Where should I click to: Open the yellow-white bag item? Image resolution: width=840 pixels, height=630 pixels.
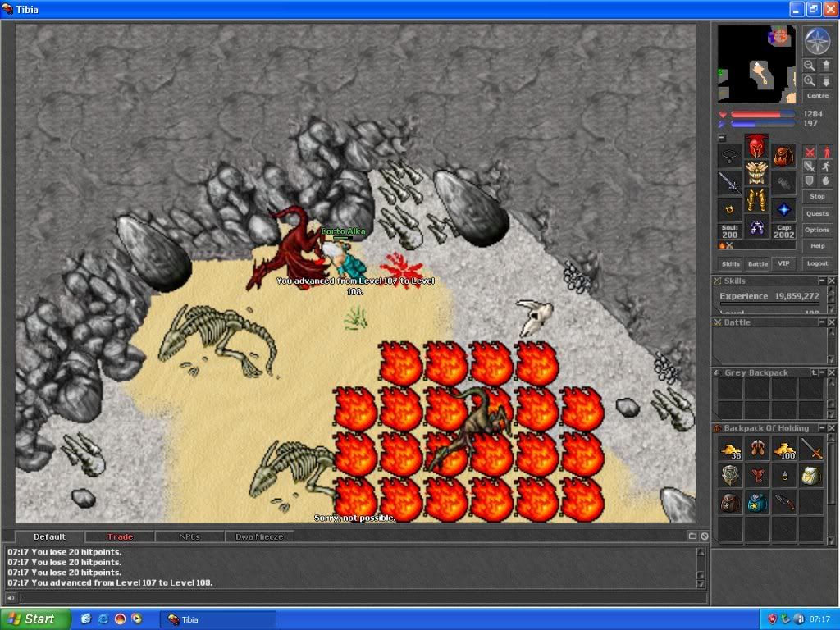pos(811,476)
